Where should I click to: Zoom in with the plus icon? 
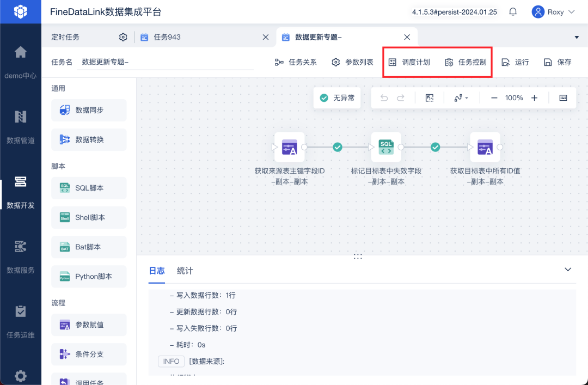(x=535, y=98)
